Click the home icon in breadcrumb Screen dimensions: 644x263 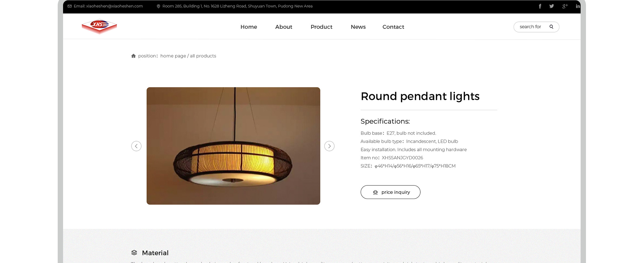133,56
